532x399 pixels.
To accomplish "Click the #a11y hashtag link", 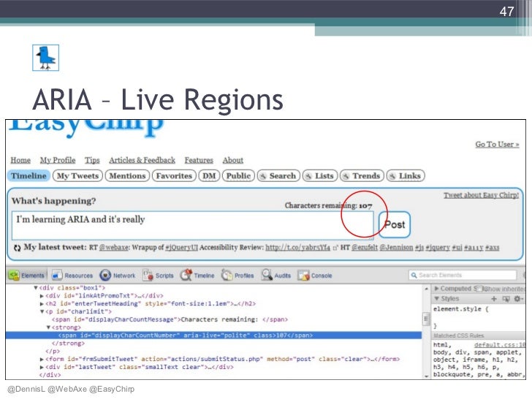I will pyautogui.click(x=474, y=247).
